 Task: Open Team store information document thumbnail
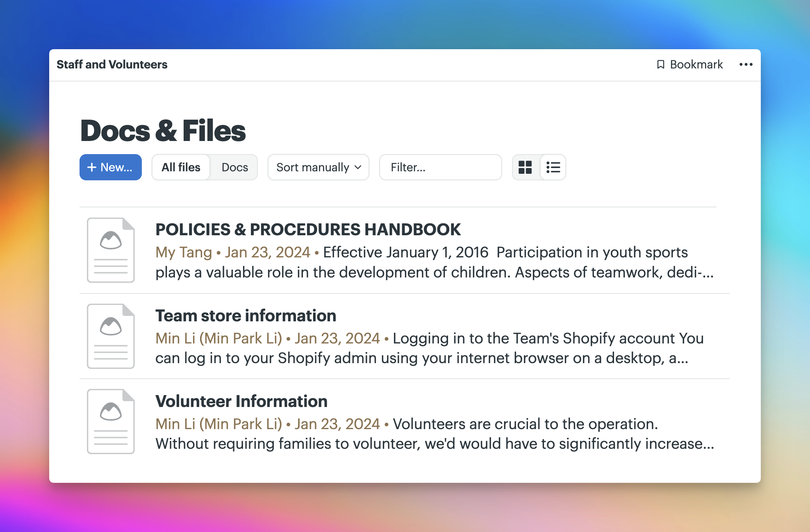click(111, 336)
